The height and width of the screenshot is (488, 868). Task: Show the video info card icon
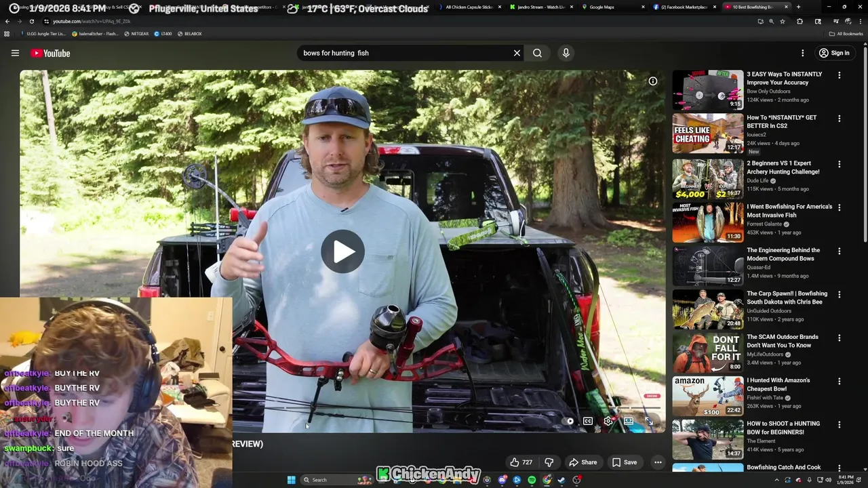tap(652, 81)
